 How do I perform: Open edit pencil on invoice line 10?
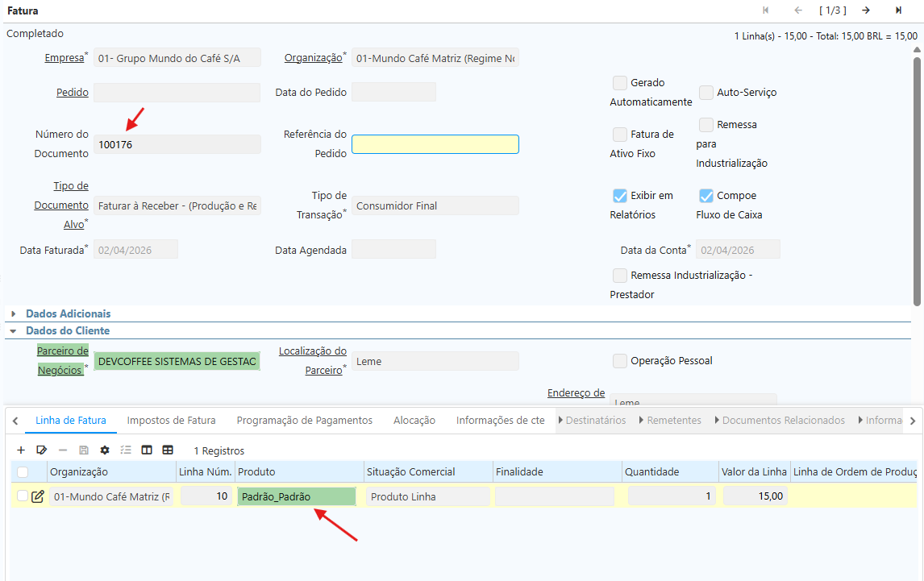(x=38, y=496)
